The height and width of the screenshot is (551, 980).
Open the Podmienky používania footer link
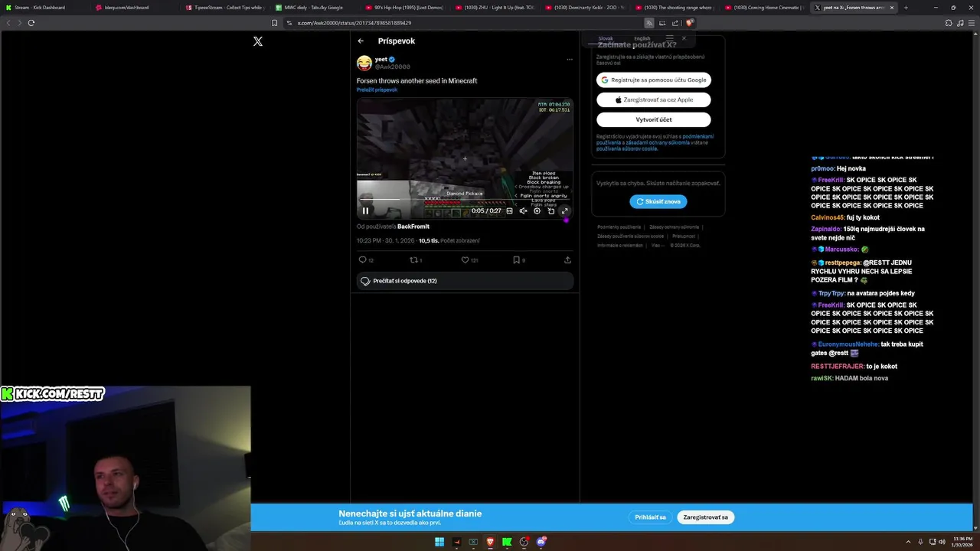(x=619, y=227)
